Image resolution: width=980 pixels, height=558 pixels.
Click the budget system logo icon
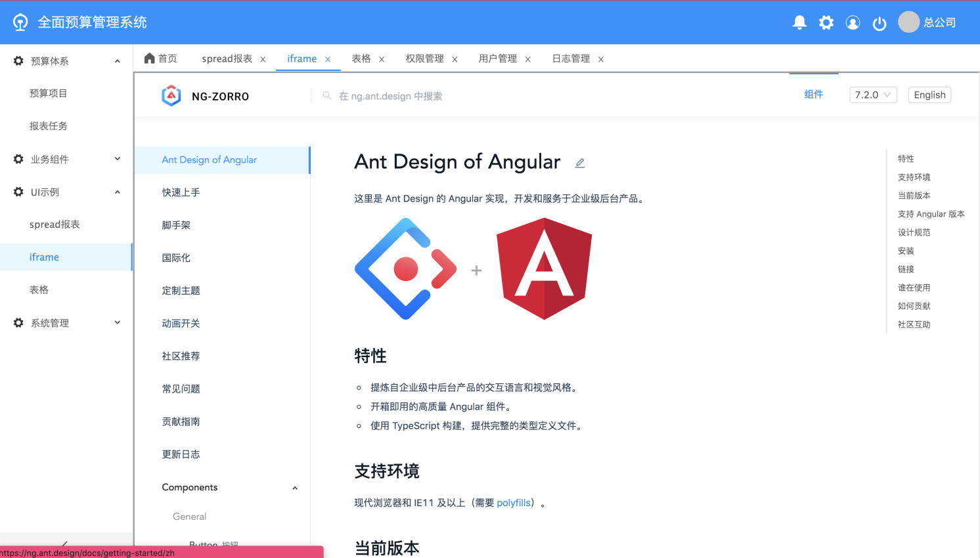(x=20, y=22)
